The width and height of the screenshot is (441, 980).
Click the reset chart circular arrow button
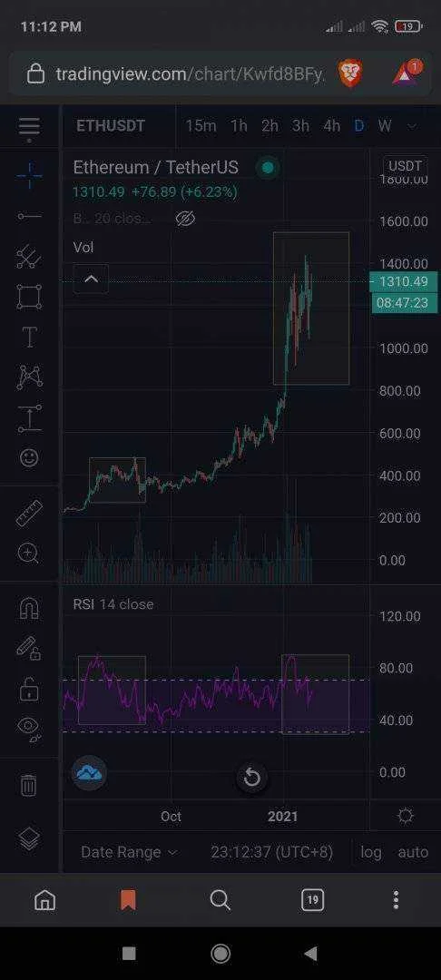(x=251, y=778)
